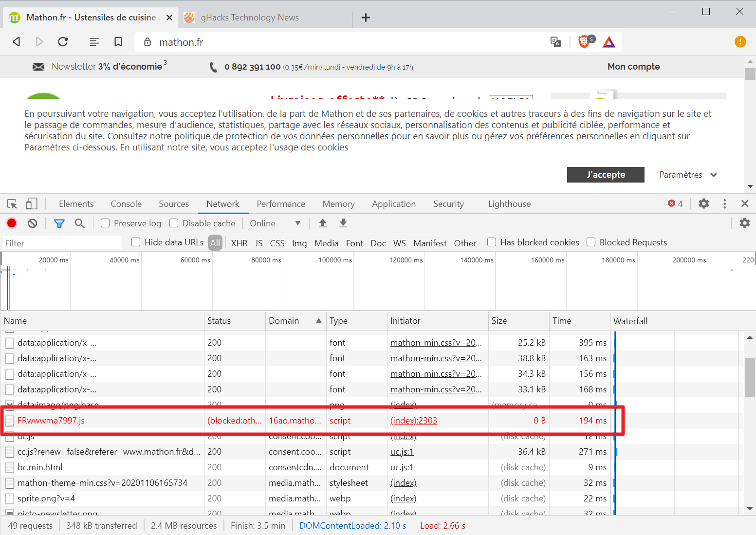The image size is (756, 535).
Task: Clear the network log
Action: click(x=33, y=223)
